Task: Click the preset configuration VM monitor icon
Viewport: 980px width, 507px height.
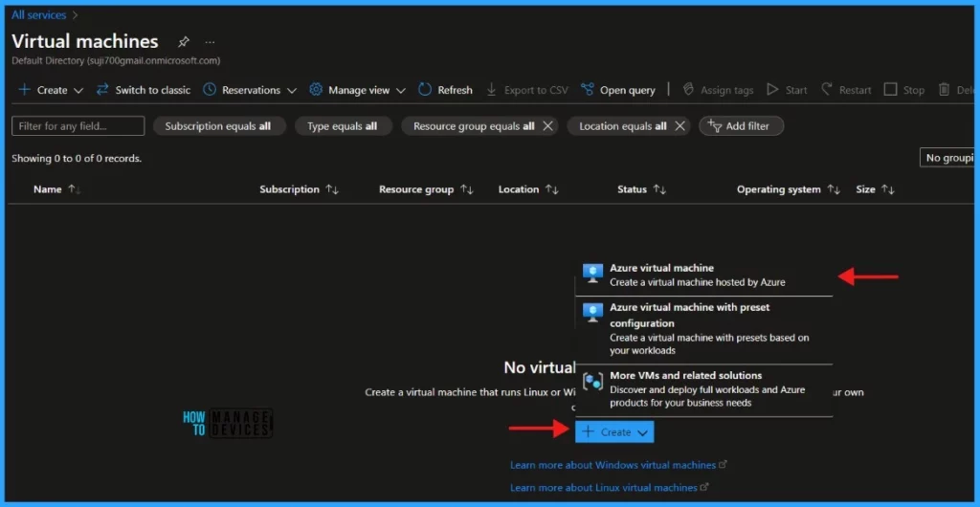Action: (x=592, y=312)
